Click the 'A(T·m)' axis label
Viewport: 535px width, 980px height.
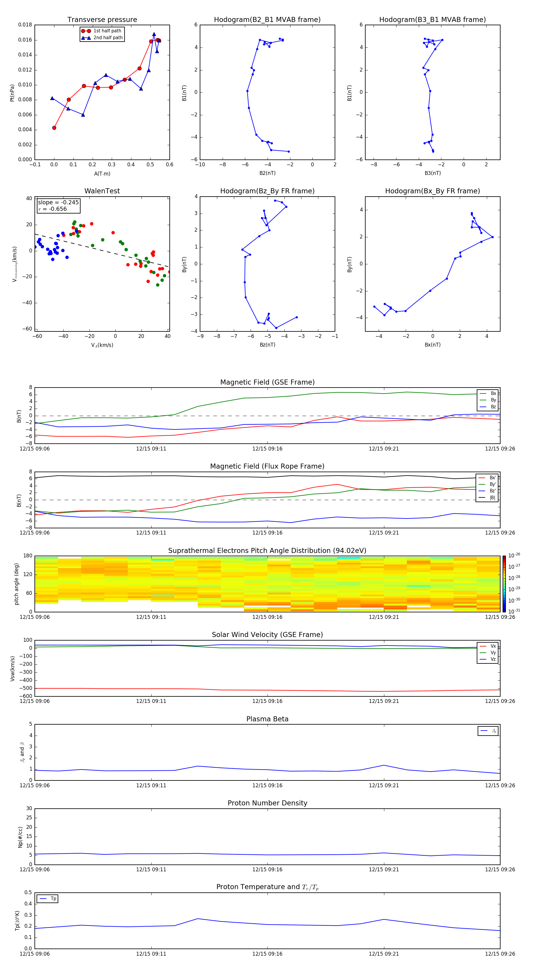click(102, 173)
